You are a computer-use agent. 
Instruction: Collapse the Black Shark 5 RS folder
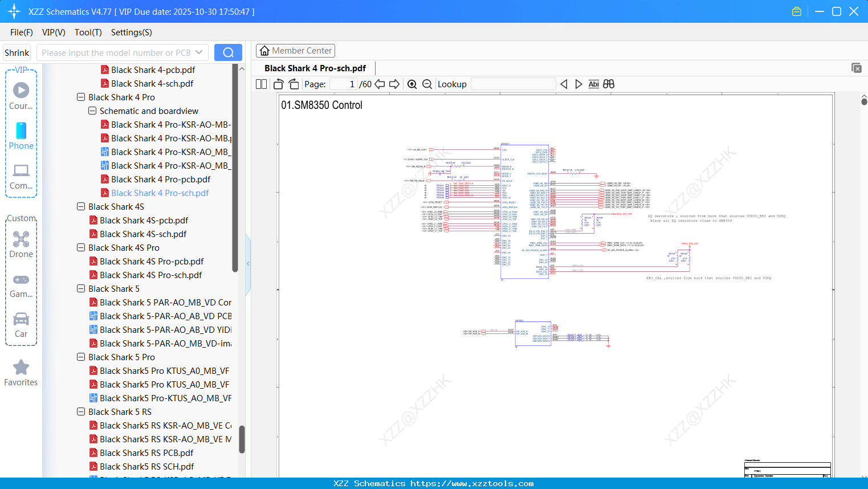point(81,412)
